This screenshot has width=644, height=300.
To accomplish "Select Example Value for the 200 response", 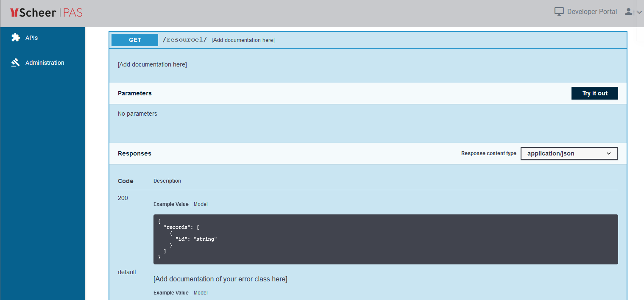I will pyautogui.click(x=170, y=204).
